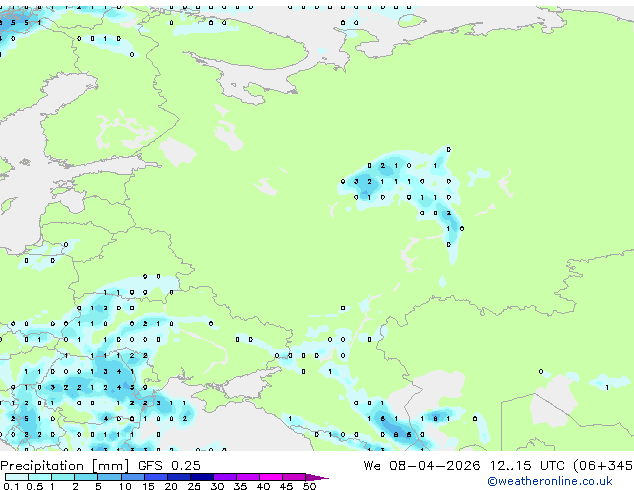This screenshot has width=634, height=490.
Task: Click the above-50 mm legend arrow tip
Action: click(x=317, y=478)
